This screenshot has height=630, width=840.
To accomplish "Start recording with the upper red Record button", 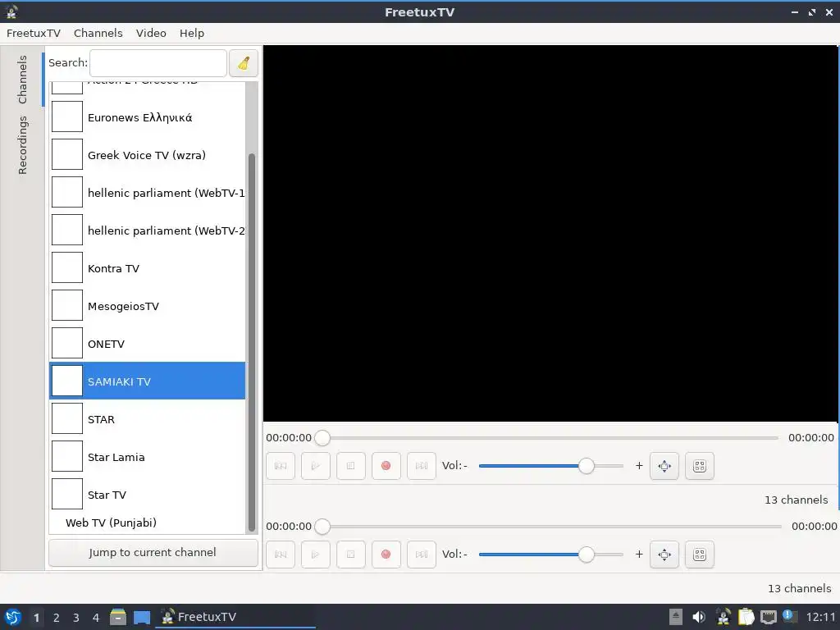I will 386,466.
